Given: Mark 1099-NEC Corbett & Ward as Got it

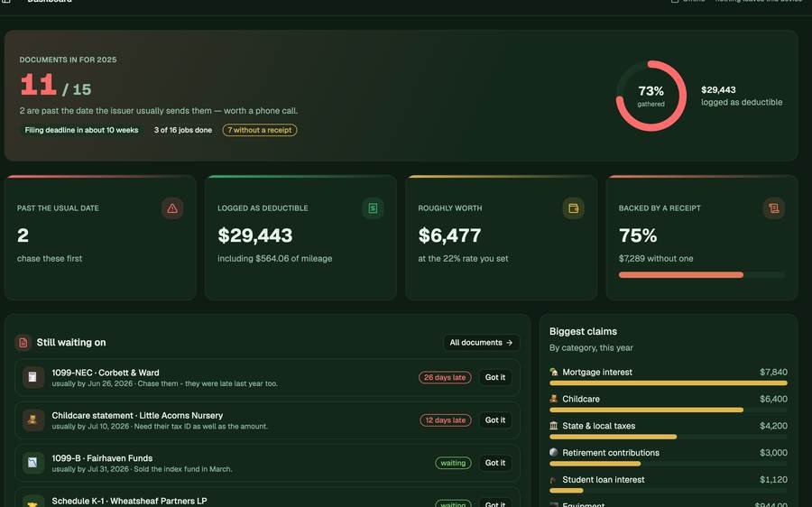Looking at the screenshot, I should (x=495, y=377).
